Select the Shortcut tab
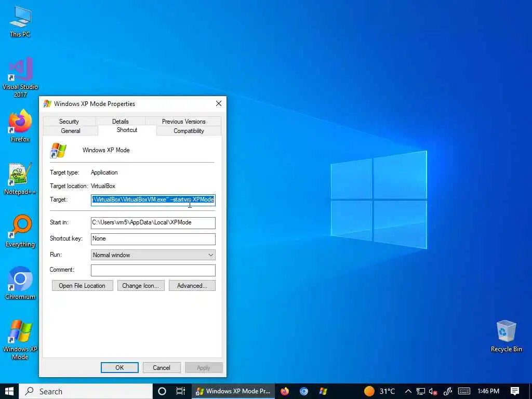 (x=127, y=130)
